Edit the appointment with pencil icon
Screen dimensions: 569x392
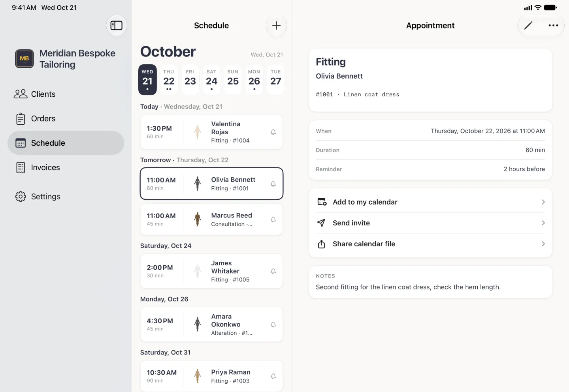[528, 26]
